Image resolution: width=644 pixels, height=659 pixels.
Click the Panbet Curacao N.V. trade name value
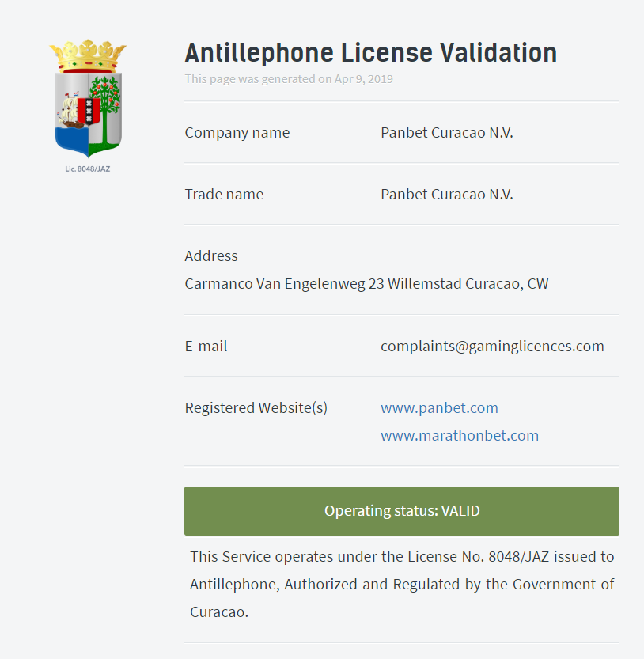447,194
